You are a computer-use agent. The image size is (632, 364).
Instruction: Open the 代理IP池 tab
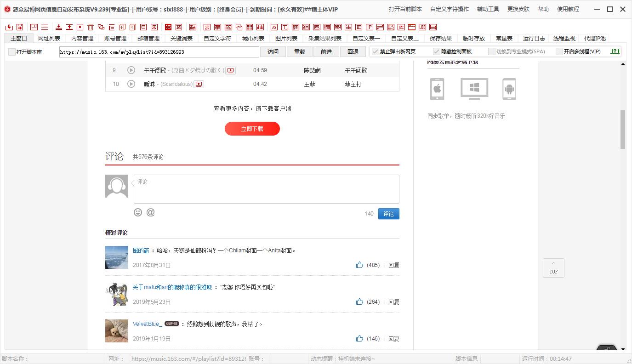click(x=595, y=39)
